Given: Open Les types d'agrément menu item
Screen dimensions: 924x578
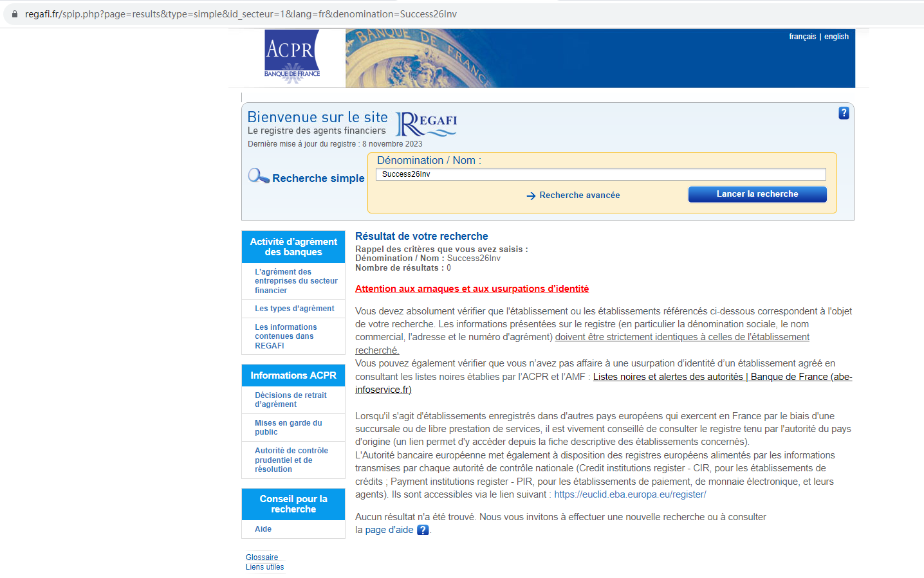Looking at the screenshot, I should point(295,309).
